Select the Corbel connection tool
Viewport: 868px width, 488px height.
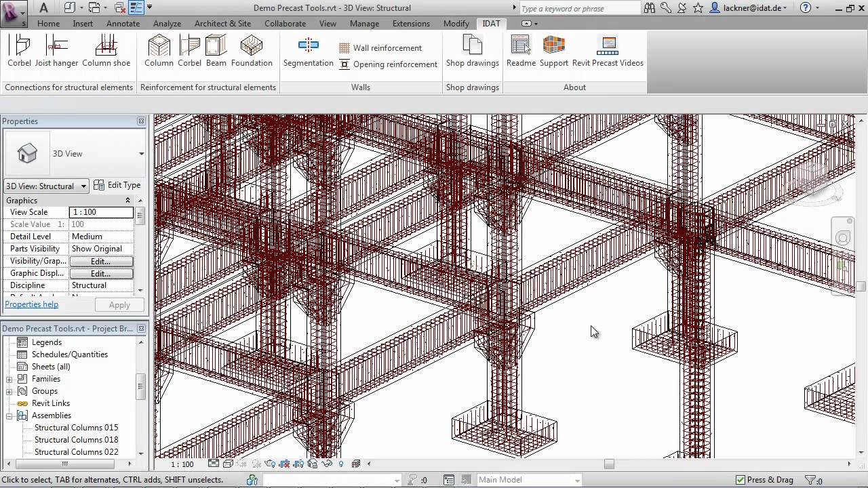(x=20, y=52)
